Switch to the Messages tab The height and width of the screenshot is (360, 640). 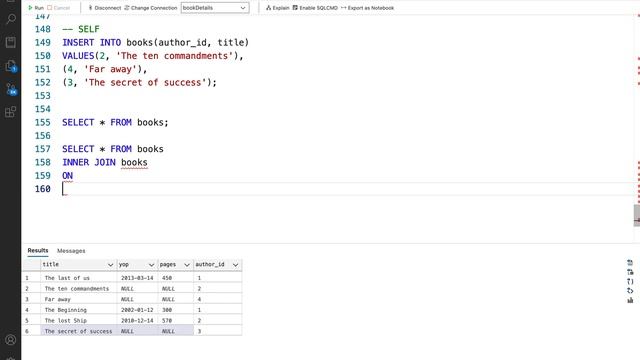point(71,251)
